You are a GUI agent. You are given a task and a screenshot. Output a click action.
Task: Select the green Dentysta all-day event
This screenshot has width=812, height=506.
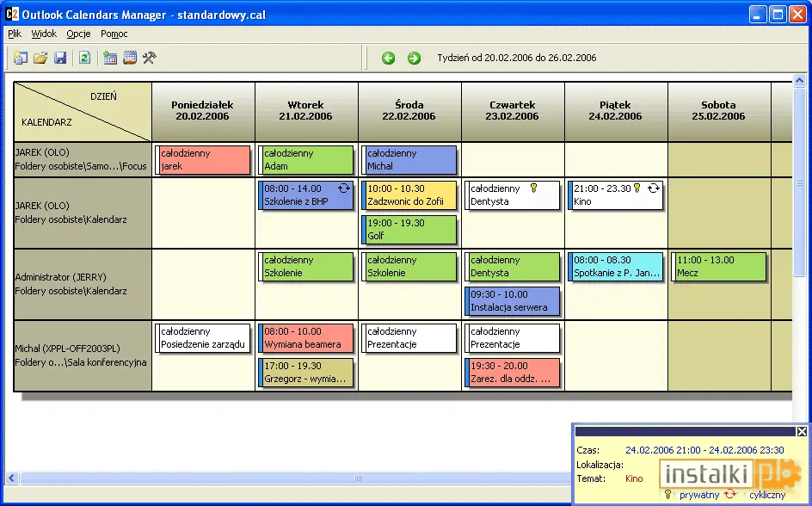pyautogui.click(x=512, y=266)
